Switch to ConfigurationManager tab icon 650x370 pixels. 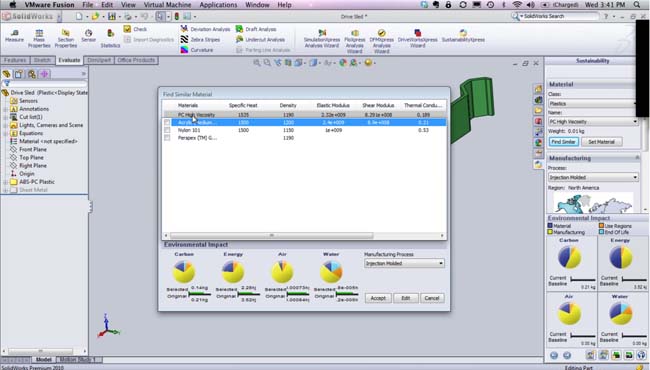[32, 74]
